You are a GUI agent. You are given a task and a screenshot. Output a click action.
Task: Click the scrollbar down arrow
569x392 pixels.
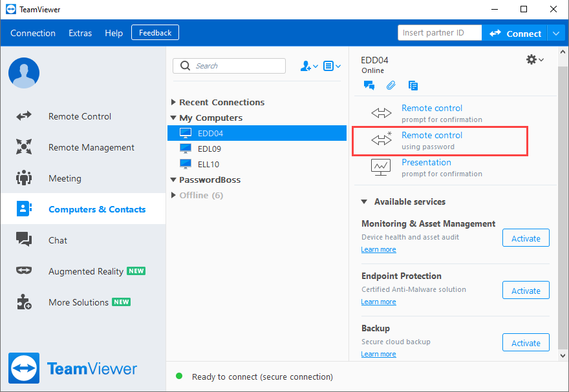(563, 355)
